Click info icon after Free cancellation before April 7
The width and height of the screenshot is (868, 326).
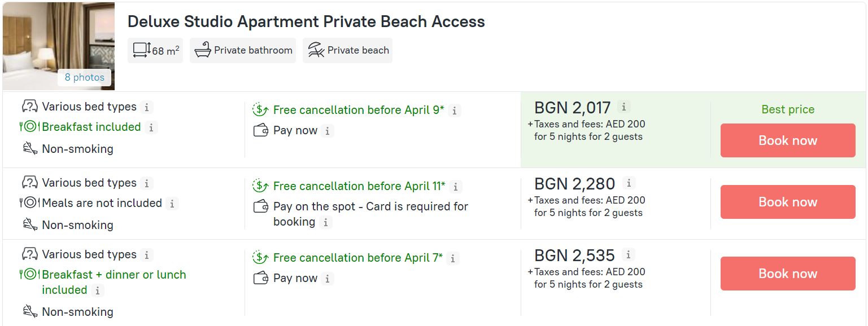pos(453,258)
